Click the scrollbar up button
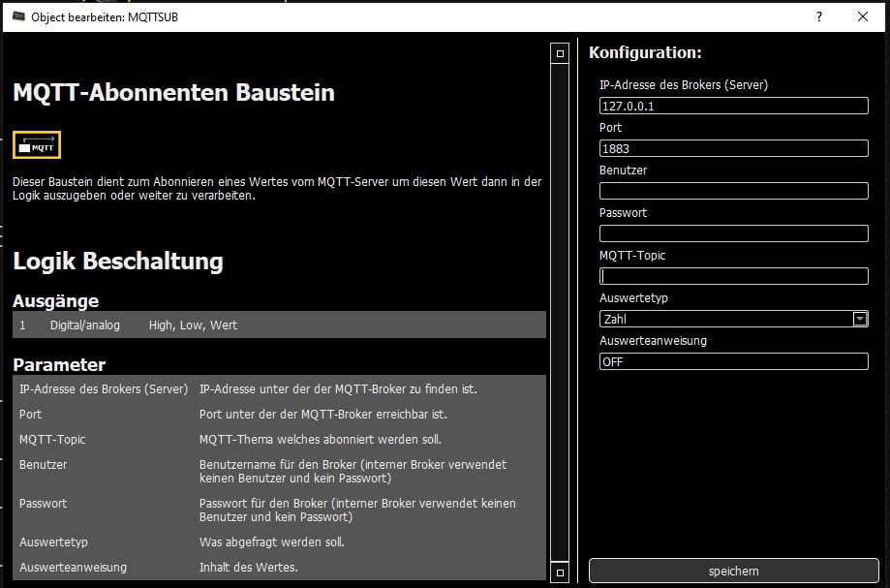 click(x=559, y=53)
